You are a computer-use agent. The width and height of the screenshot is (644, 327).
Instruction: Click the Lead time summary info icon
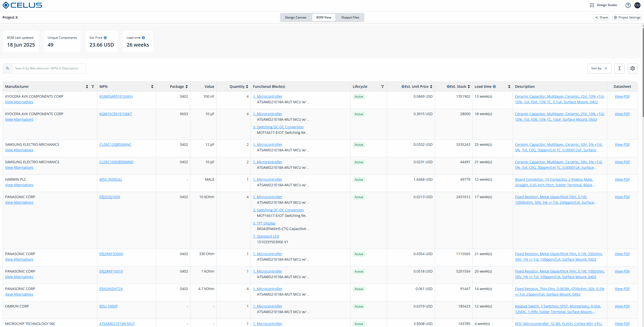click(143, 38)
